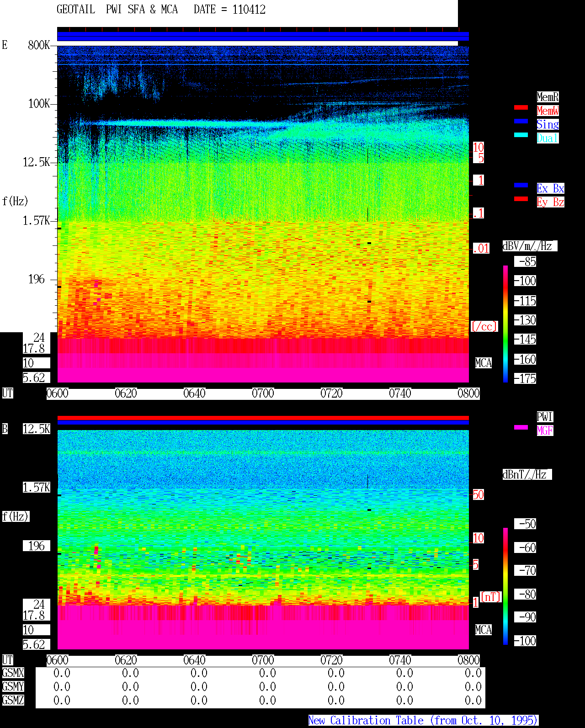Click the 'f(Hz)' label of B panel
The image size is (585, 728).
pyautogui.click(x=16, y=516)
